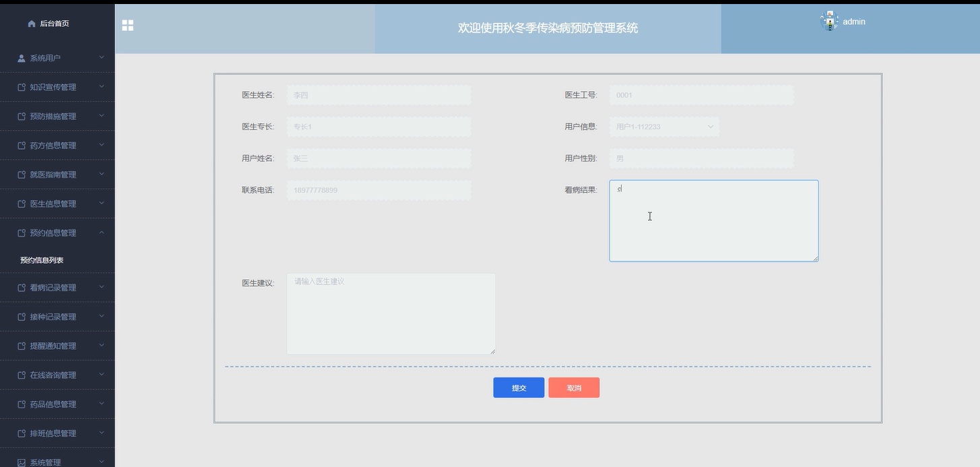Collapse 预约信息管理 chevron arrow
The width and height of the screenshot is (980, 467).
(x=102, y=232)
